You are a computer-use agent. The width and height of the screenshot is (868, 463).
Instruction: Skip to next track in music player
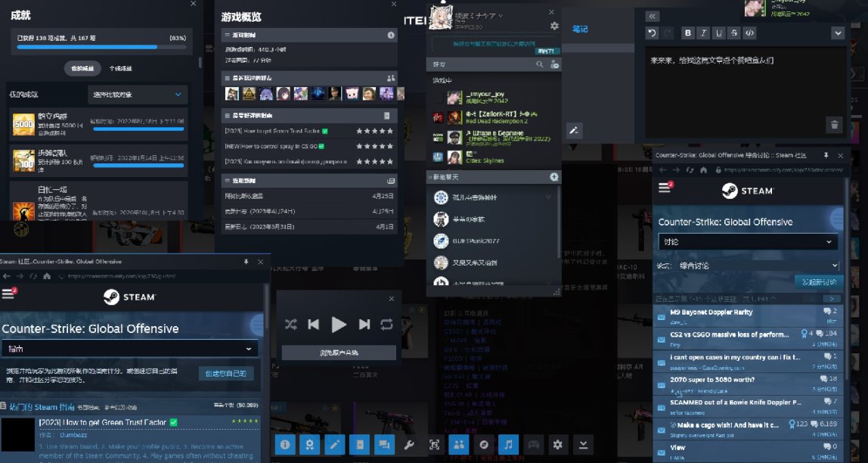[x=364, y=325]
